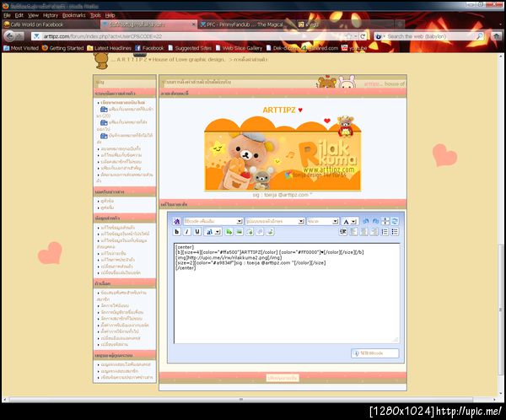Open the text highlight color dropdown

click(x=213, y=232)
